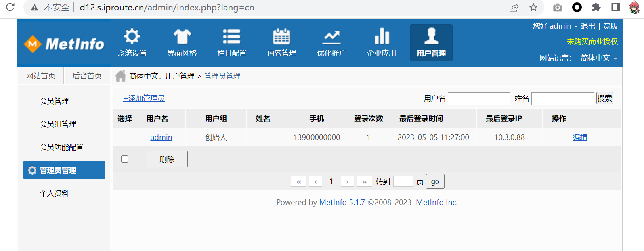Click 编辑 for the admin row

pos(579,138)
